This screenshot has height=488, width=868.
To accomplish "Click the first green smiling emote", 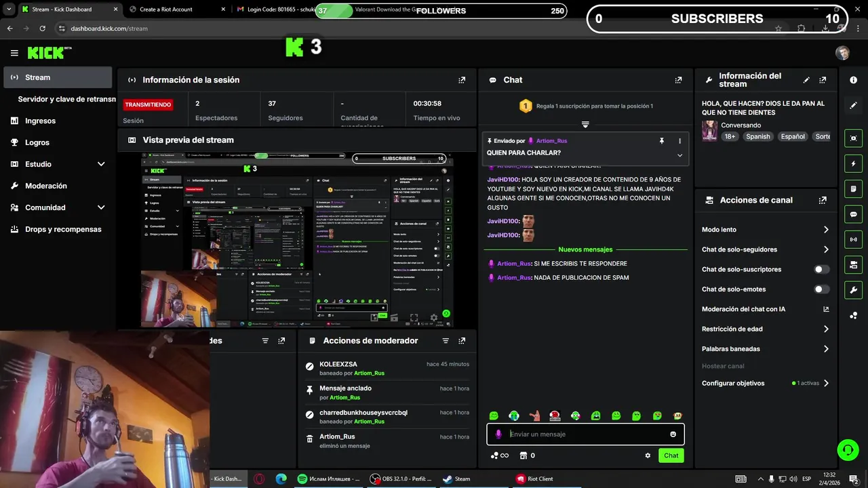I will pyautogui.click(x=494, y=415).
